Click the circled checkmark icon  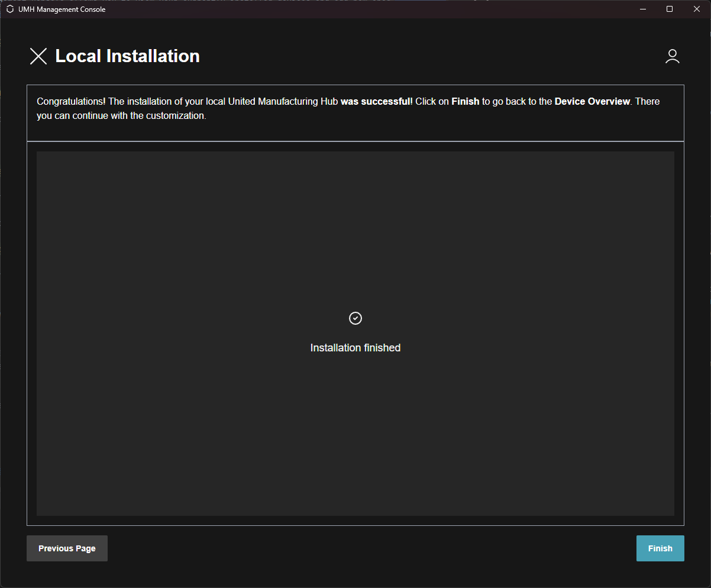coord(355,318)
